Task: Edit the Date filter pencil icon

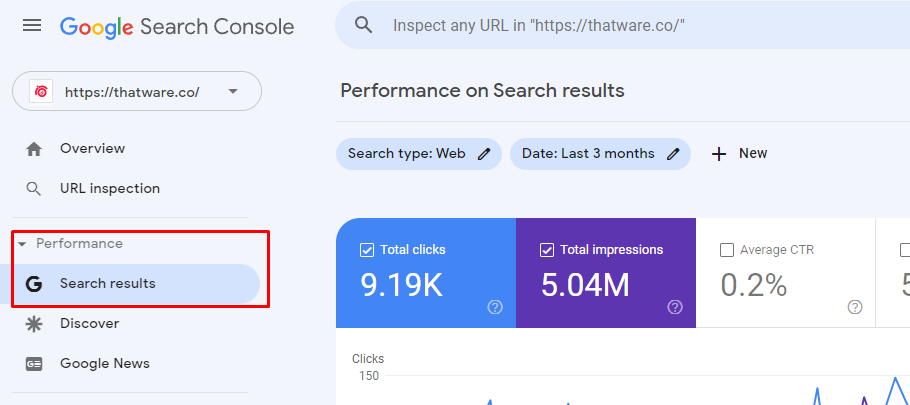Action: [x=673, y=154]
